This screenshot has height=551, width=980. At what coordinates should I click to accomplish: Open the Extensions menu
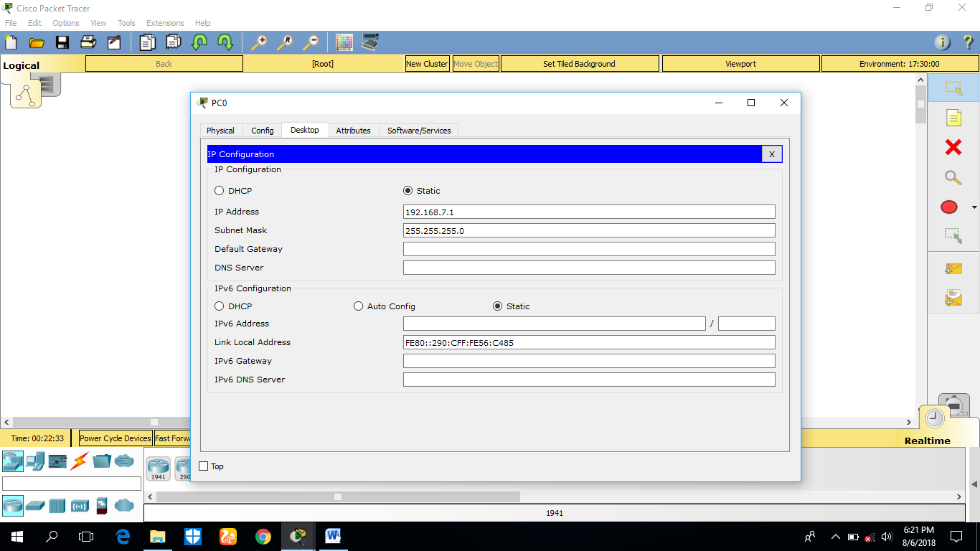point(165,22)
